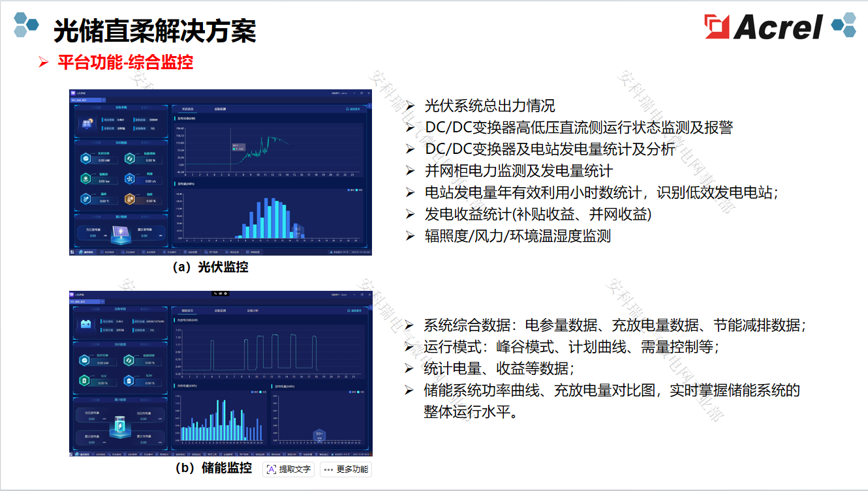Click the orange humidity icon in PV monitor
The width and height of the screenshot is (868, 491).
[129, 199]
